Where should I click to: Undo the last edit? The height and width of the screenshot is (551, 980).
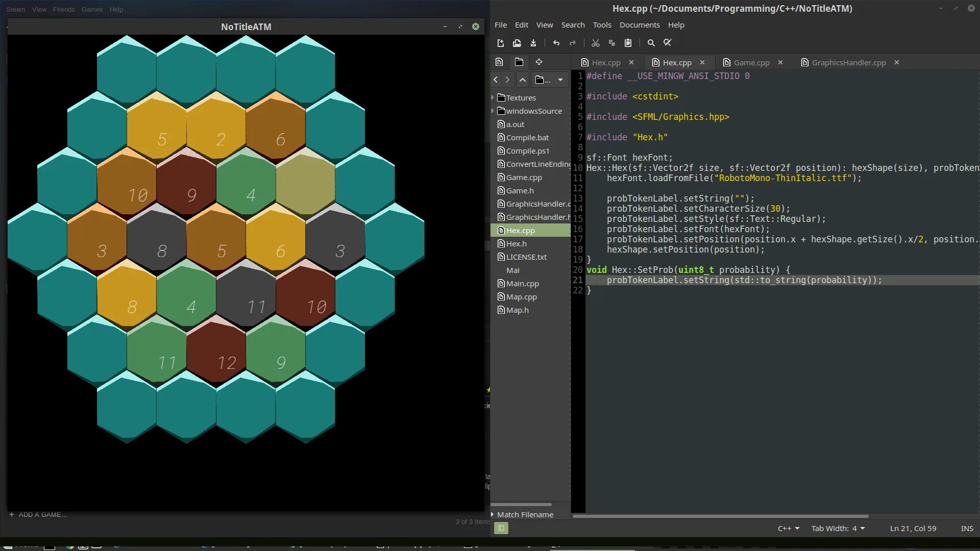click(x=556, y=43)
